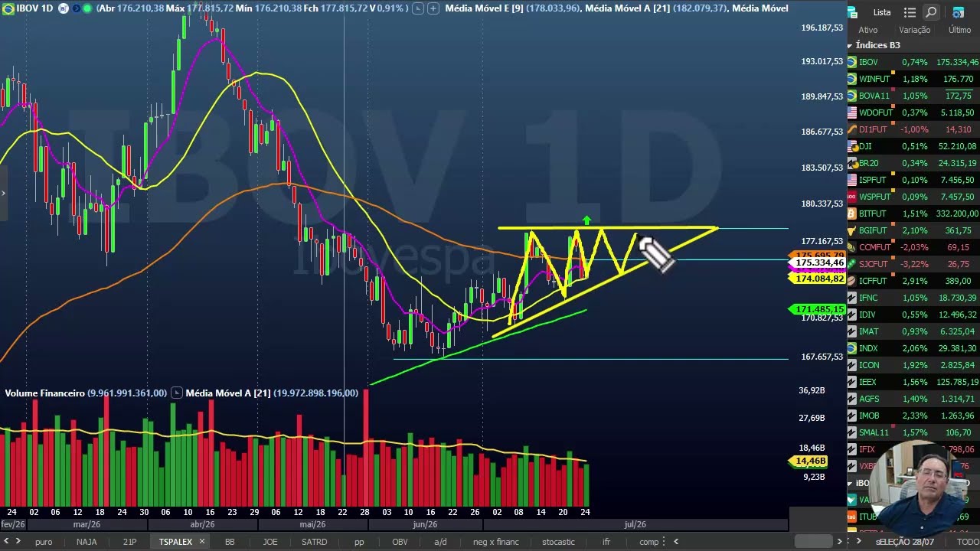Open the neg x financ tab

tap(496, 542)
